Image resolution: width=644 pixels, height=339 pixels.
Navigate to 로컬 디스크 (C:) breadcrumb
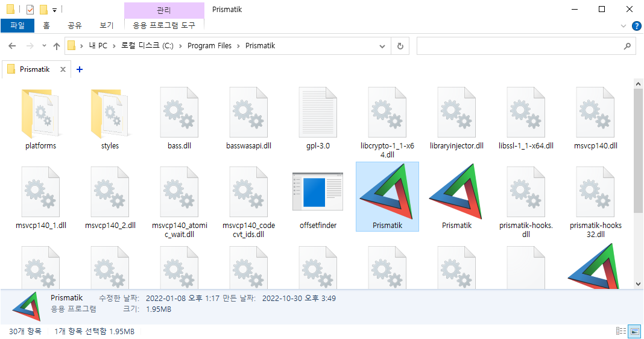pos(148,46)
